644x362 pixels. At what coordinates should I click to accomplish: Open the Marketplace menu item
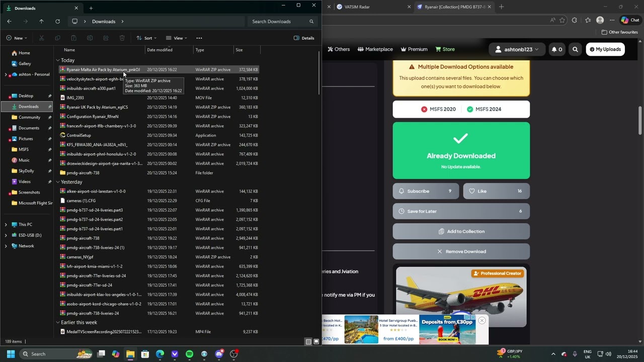click(375, 49)
